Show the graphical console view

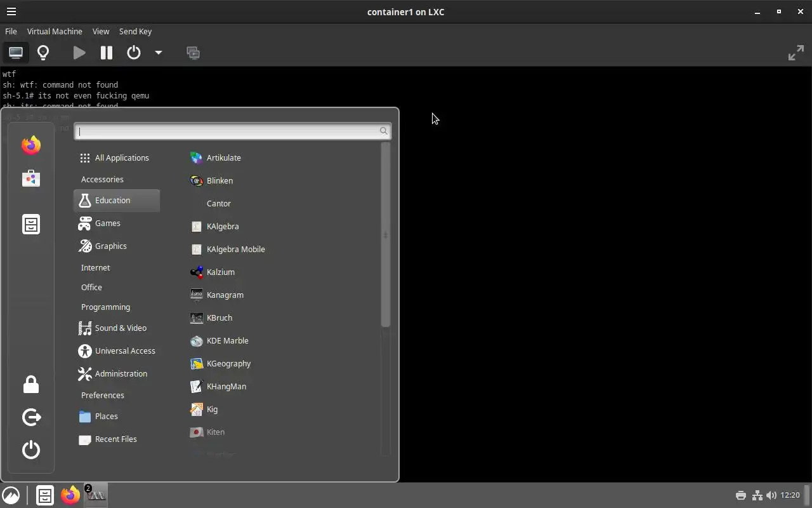pos(16,53)
